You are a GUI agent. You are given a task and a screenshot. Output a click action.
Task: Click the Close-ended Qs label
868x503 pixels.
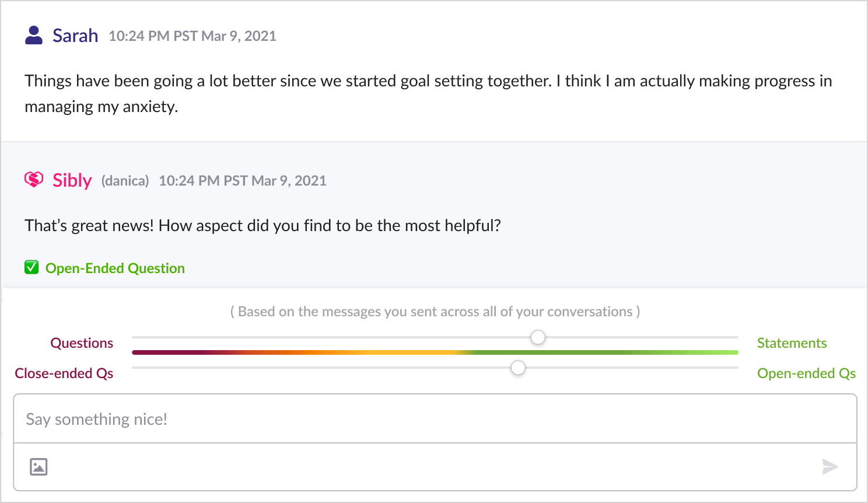(64, 373)
